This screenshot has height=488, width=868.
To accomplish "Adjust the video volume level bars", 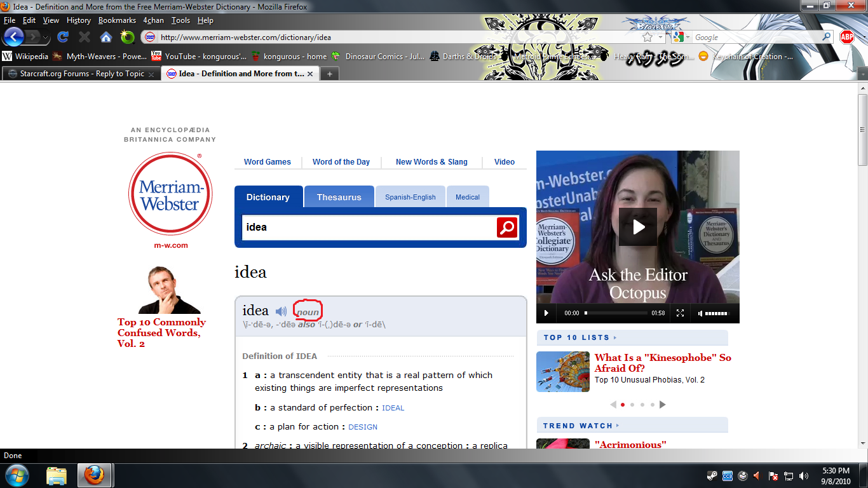I will click(x=716, y=313).
